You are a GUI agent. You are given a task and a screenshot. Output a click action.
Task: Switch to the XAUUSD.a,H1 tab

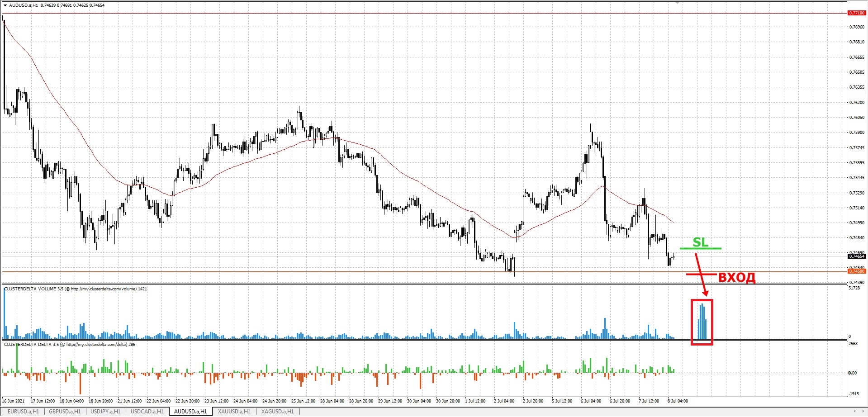pyautogui.click(x=234, y=412)
